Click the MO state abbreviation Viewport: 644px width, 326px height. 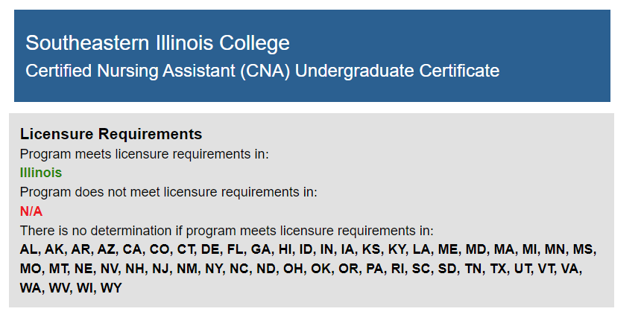pos(31,269)
